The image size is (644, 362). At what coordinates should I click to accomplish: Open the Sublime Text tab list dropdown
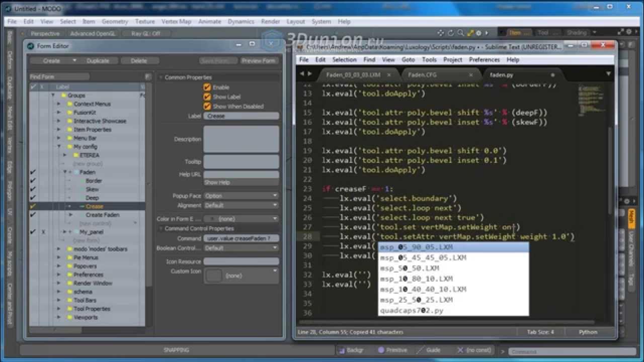point(608,74)
